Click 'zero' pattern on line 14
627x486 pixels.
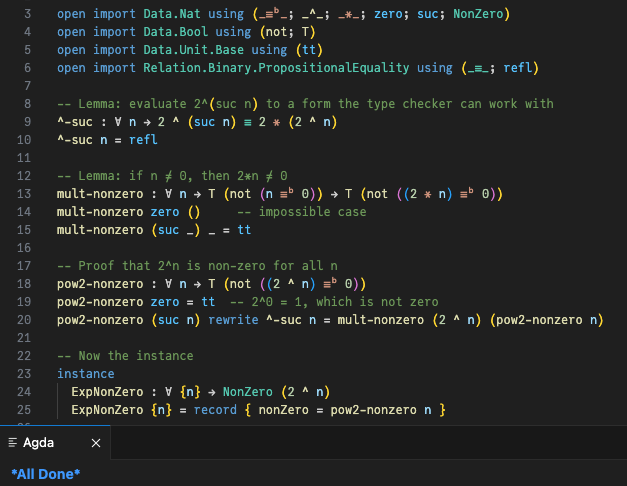tap(165, 212)
